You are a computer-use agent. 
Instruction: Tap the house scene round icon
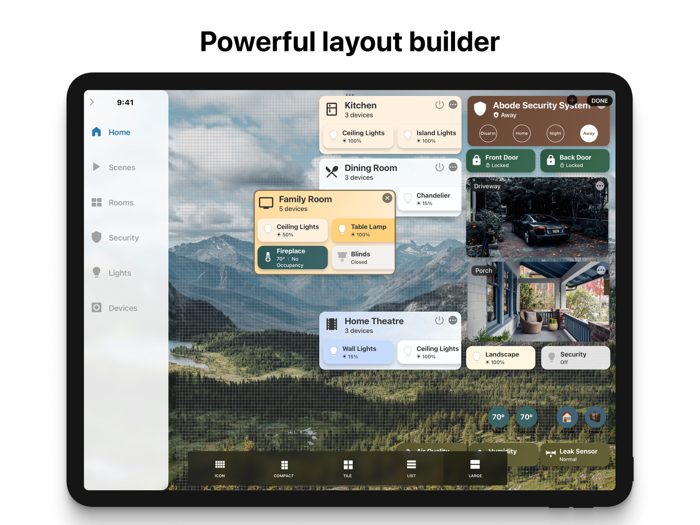567,417
